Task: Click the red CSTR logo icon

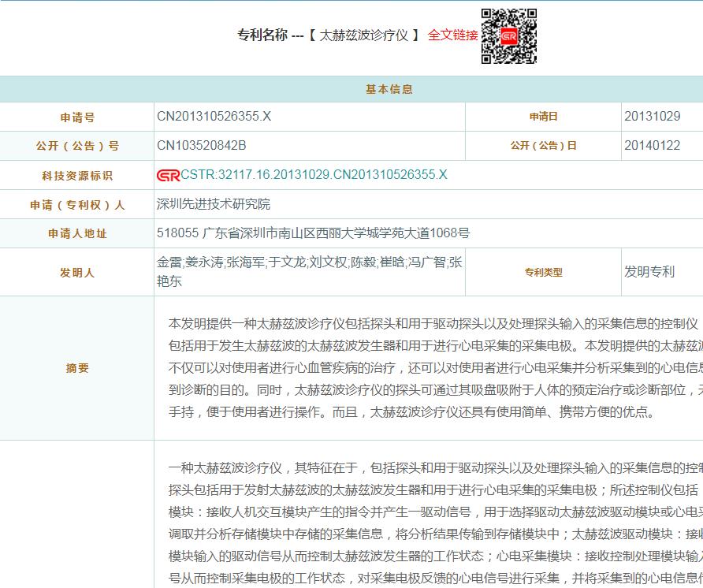Action: point(168,175)
